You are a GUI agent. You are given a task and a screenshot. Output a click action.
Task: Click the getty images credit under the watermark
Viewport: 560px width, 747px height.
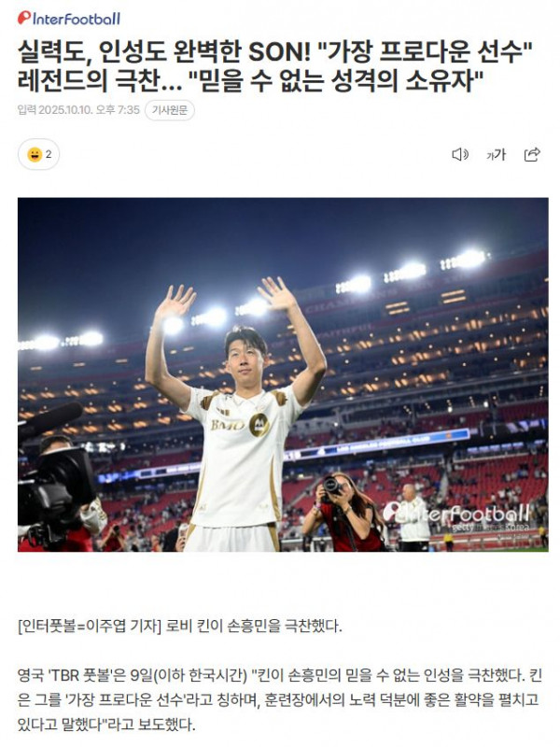[x=489, y=528]
